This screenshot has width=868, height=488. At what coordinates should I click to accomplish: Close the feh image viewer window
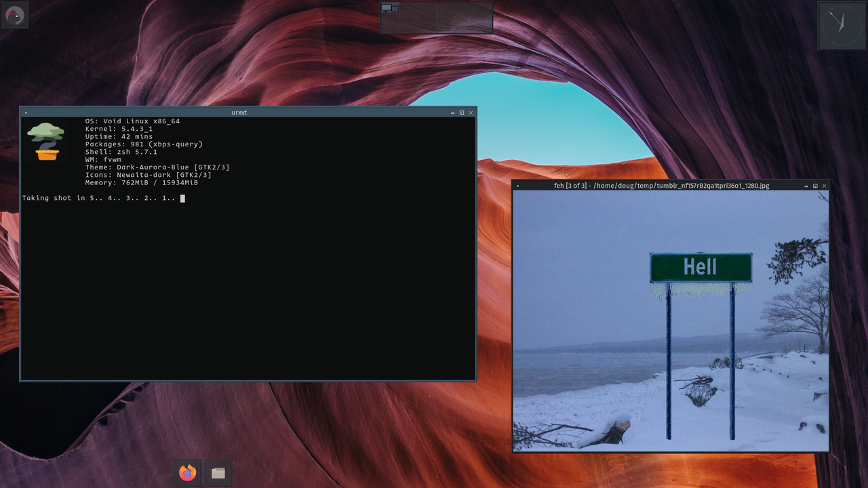(x=824, y=186)
